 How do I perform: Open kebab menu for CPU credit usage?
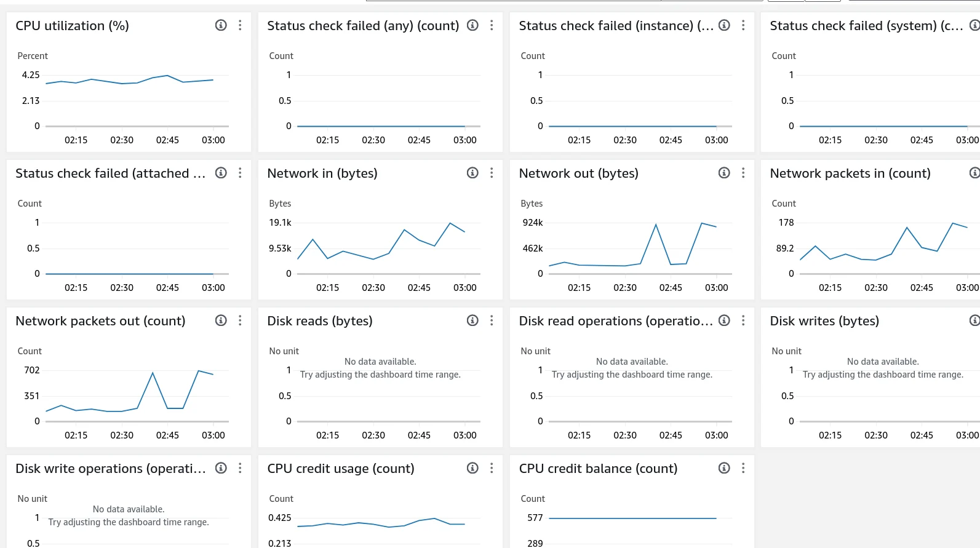tap(492, 468)
